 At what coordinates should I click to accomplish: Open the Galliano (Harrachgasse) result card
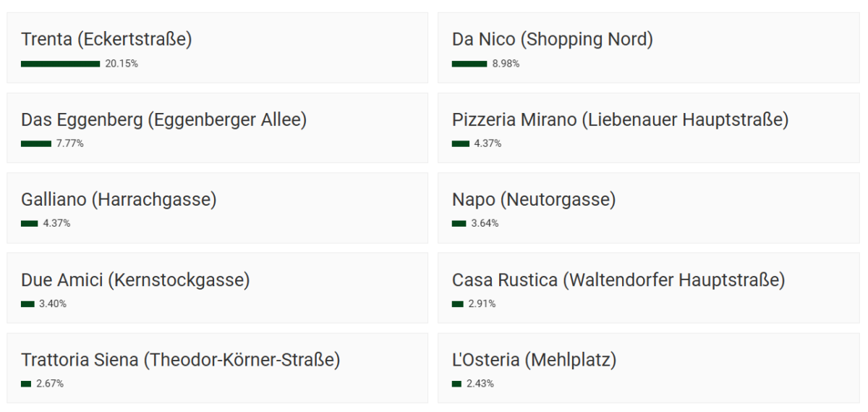[x=217, y=208]
